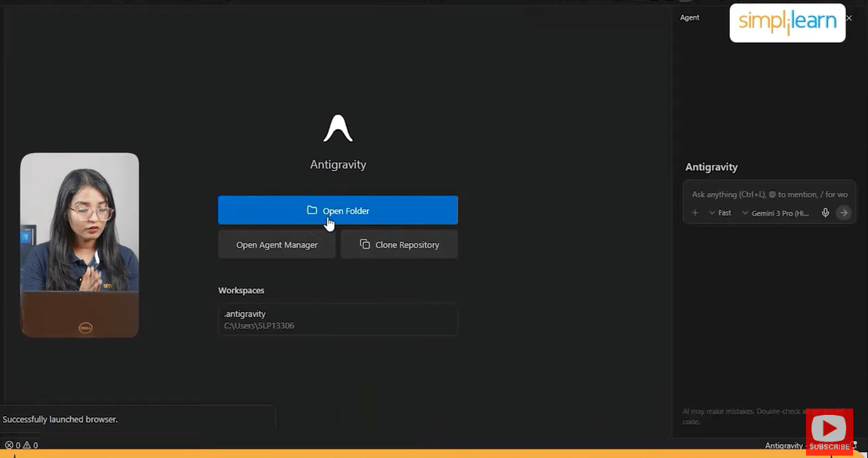The height and width of the screenshot is (458, 868).
Task: Click the Clone Repository button
Action: (399, 245)
